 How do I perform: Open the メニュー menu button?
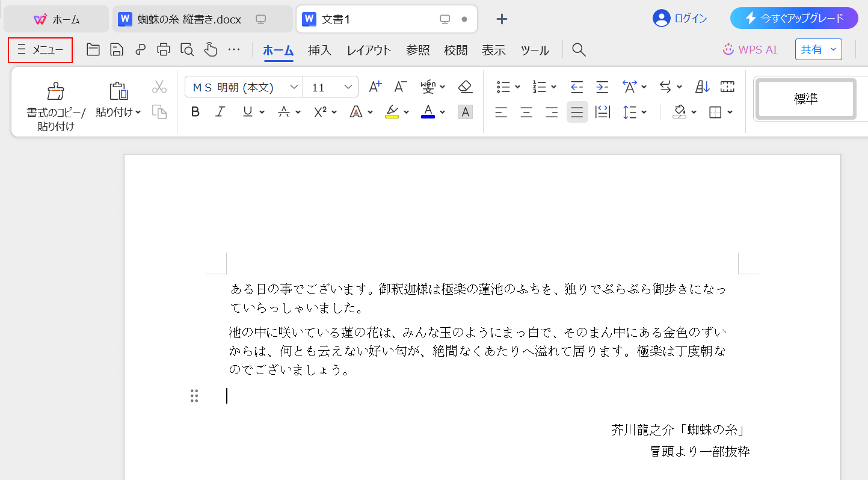pyautogui.click(x=40, y=50)
